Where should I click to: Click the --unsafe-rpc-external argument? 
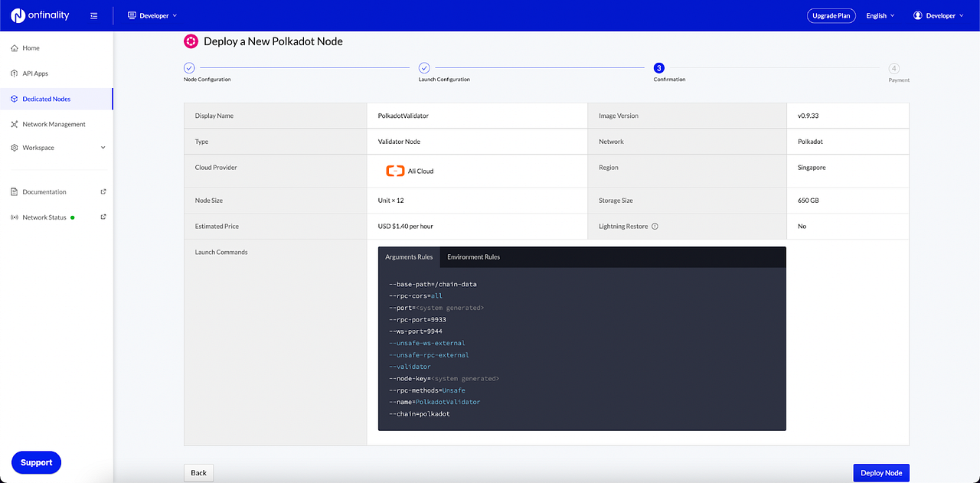(x=429, y=355)
